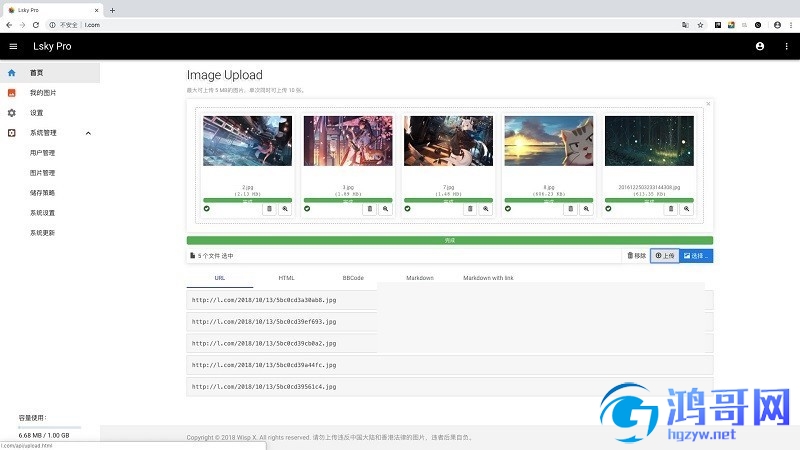This screenshot has width=800, height=450.
Task: Open 系统更新 in sidebar
Action: 42,233
